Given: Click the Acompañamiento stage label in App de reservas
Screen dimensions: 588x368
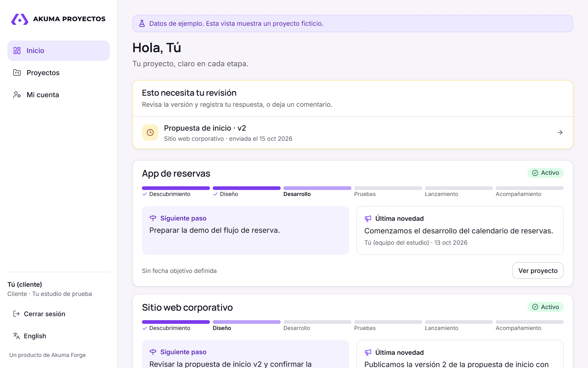Looking at the screenshot, I should [x=518, y=194].
